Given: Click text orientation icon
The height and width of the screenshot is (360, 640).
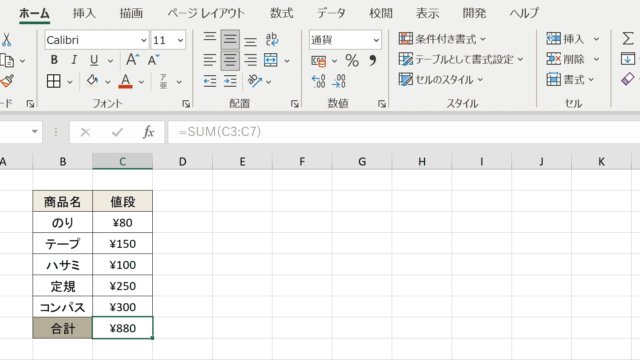Looking at the screenshot, I should pyautogui.click(x=255, y=81).
